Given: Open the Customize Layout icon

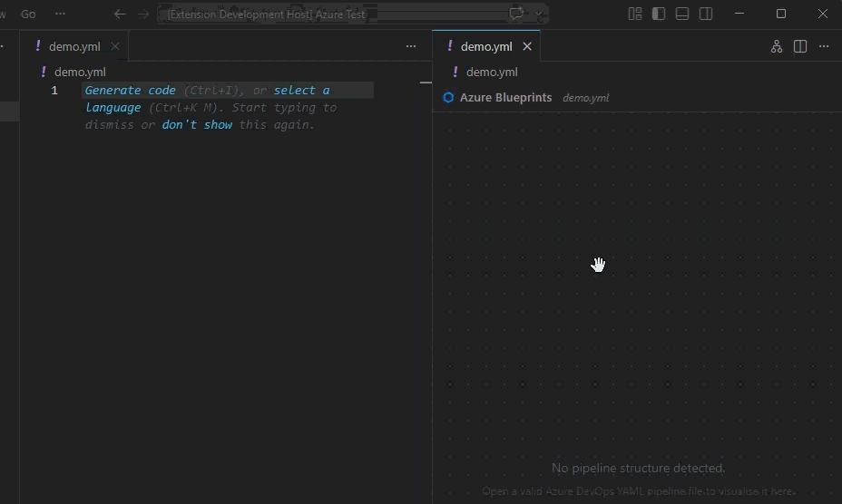Looking at the screenshot, I should (635, 14).
